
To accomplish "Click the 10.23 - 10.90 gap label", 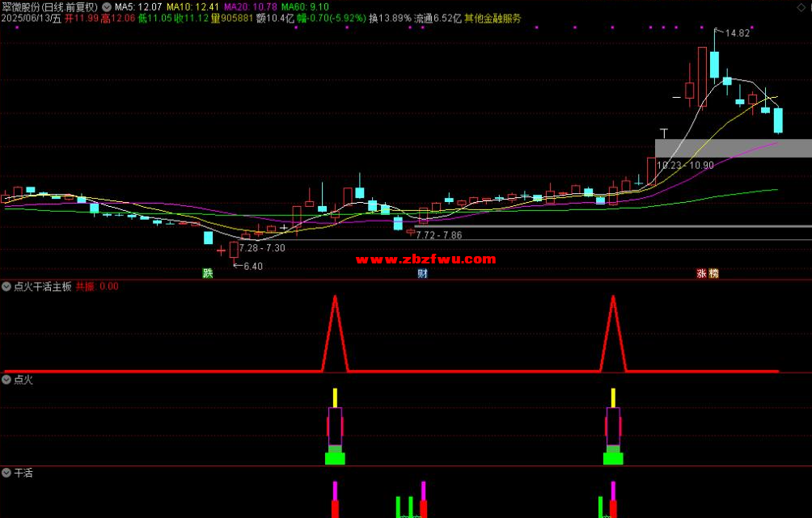I will tap(685, 166).
